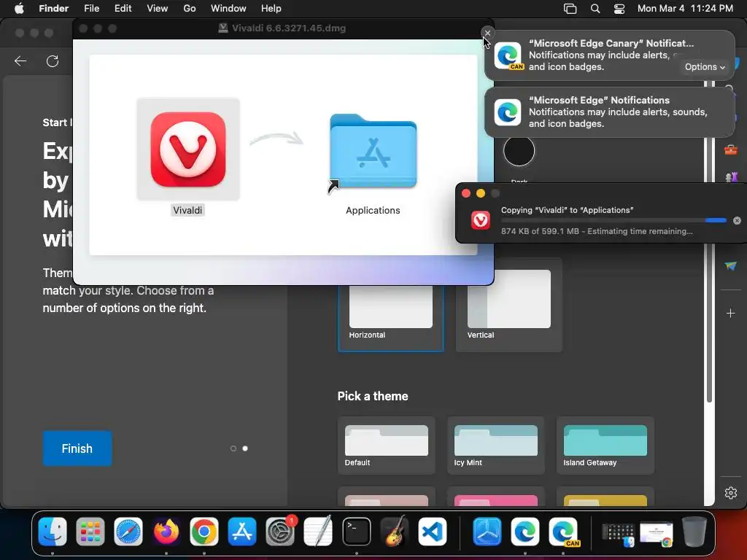Open the File menu

coord(91,9)
